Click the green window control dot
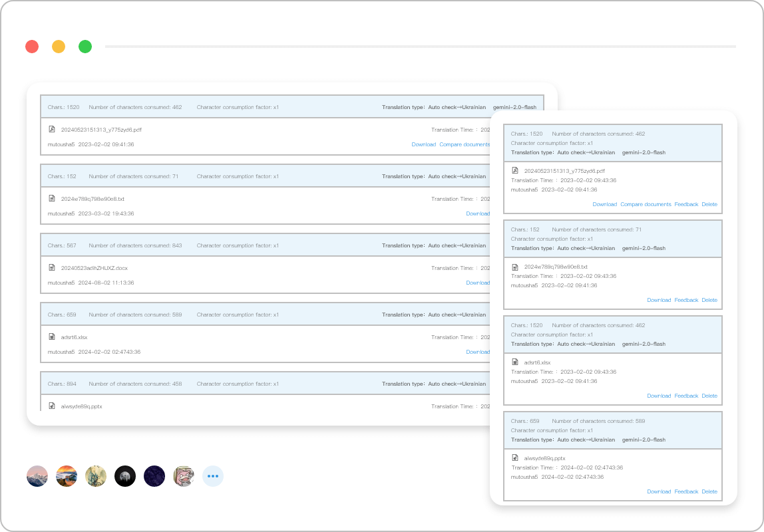764x532 pixels. click(x=85, y=47)
